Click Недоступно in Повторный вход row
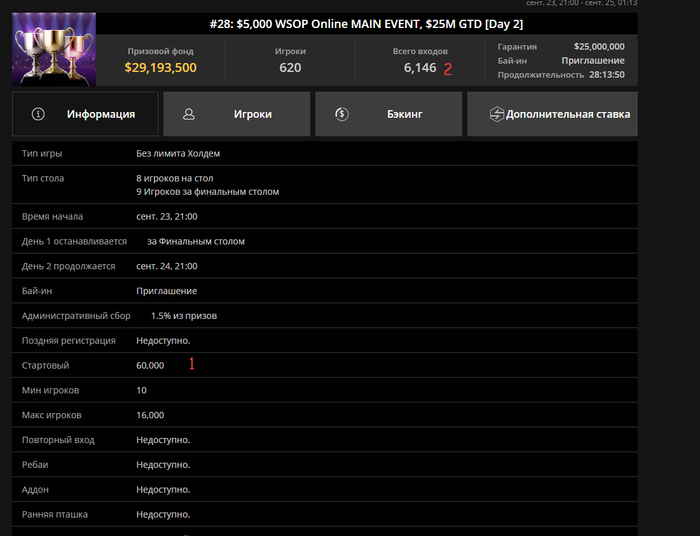Screen dimensions: 700x536 [163, 440]
